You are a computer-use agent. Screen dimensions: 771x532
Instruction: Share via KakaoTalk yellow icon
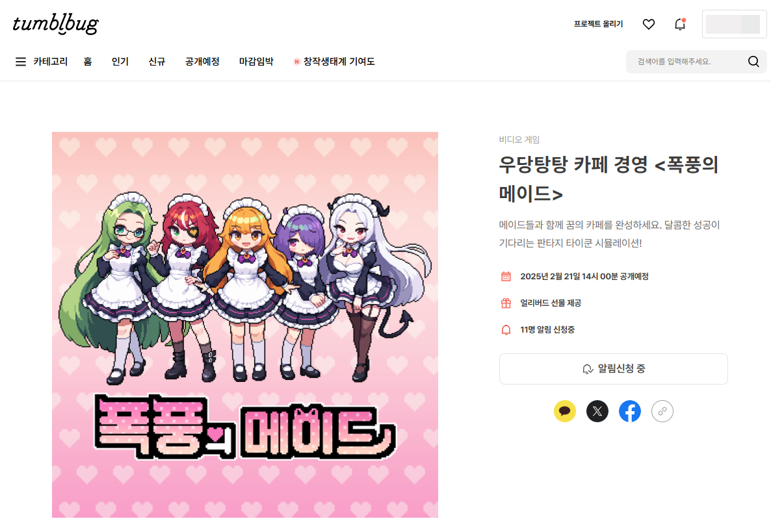(x=564, y=411)
